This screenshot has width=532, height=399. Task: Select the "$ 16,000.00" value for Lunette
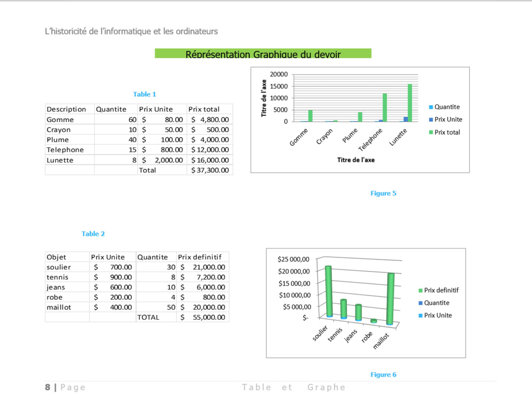210,160
